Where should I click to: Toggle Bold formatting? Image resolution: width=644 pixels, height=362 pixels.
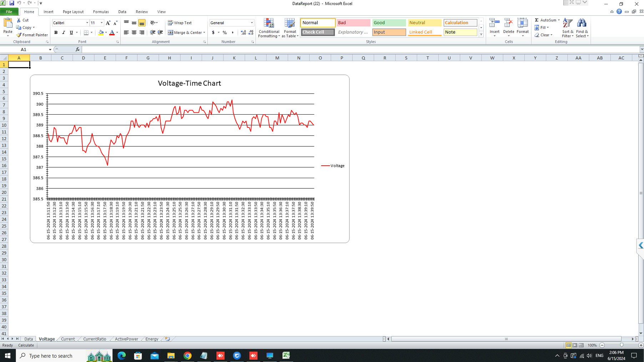click(56, 32)
